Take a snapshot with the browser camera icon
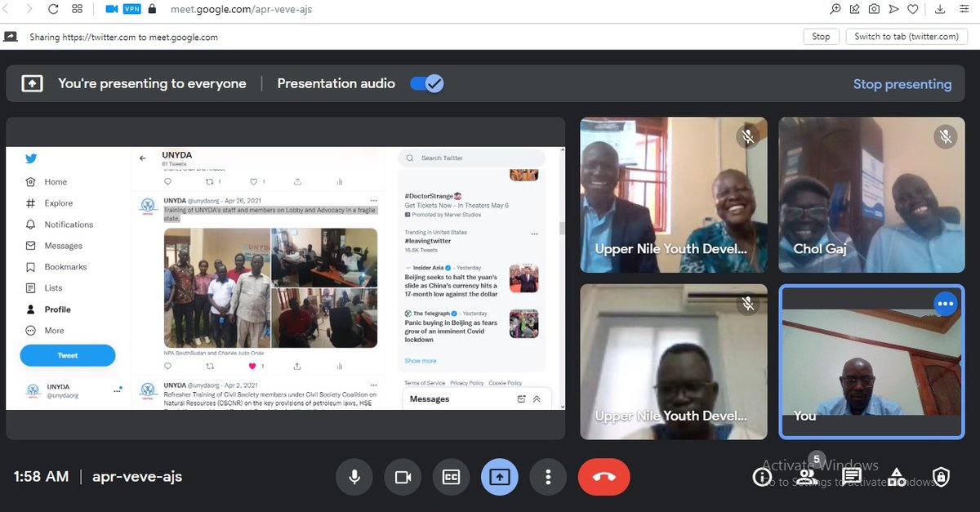 click(874, 9)
